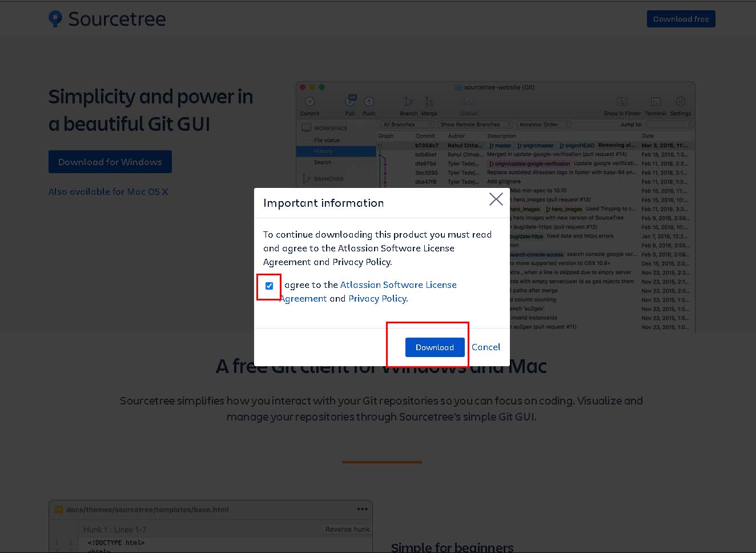The image size is (756, 553).
Task: Click the Settings gear toolbar icon
Action: pyautogui.click(x=680, y=101)
